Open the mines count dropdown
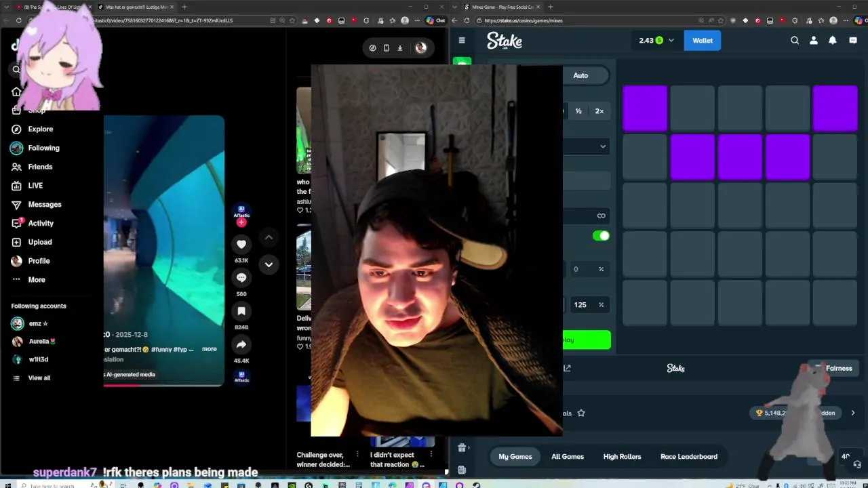The image size is (868, 488). [587, 146]
